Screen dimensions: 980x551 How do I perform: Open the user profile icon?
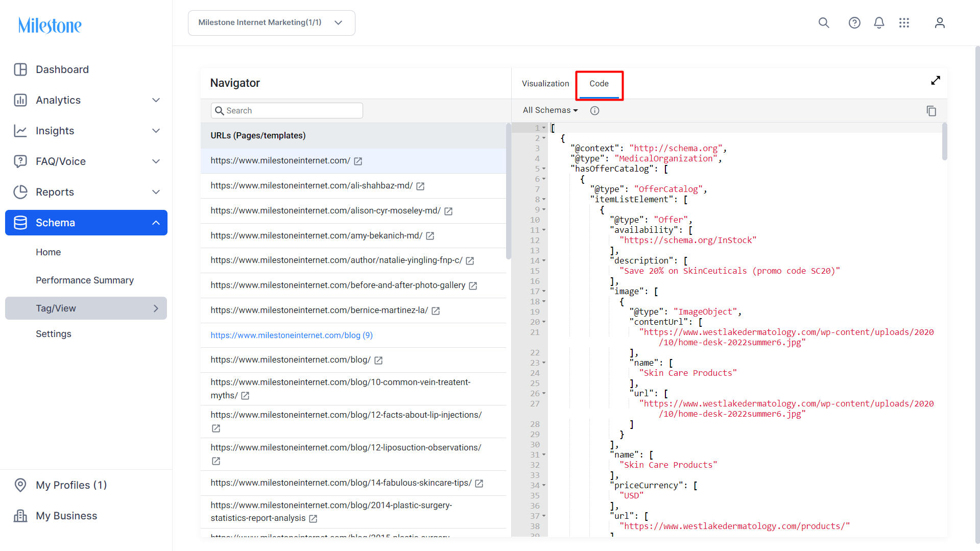coord(940,22)
